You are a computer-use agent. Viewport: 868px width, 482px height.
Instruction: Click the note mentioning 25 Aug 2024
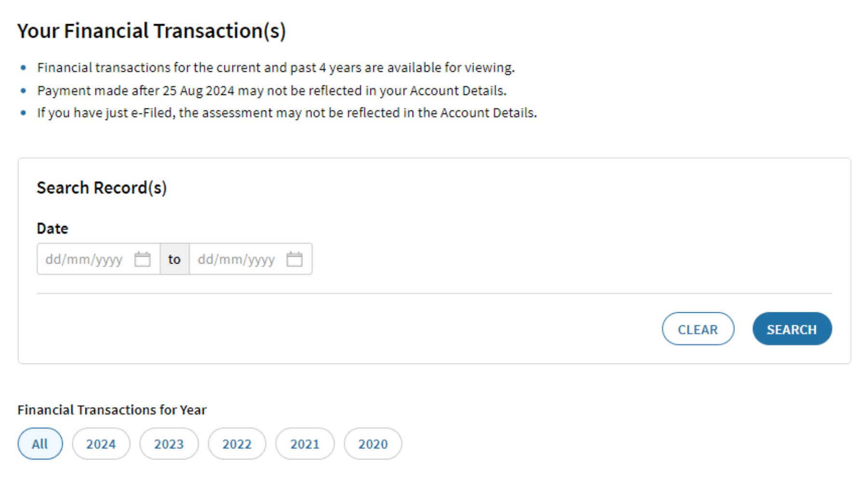coord(271,91)
